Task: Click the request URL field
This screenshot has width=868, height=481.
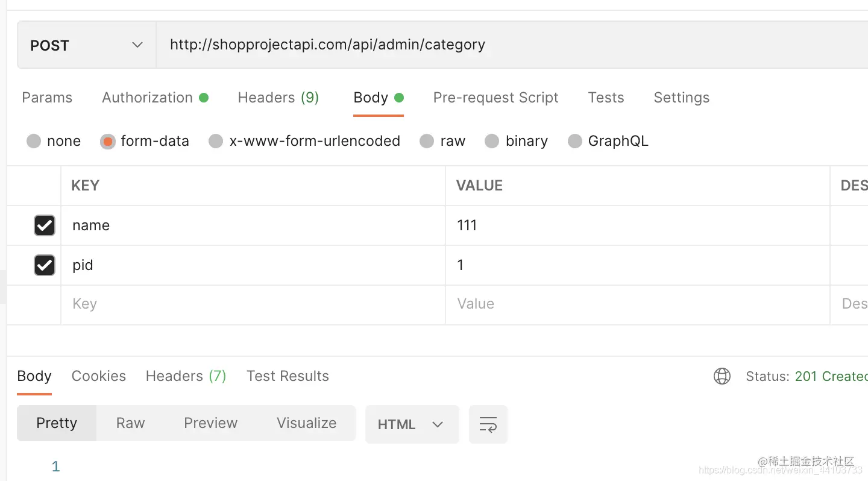Action: point(512,45)
